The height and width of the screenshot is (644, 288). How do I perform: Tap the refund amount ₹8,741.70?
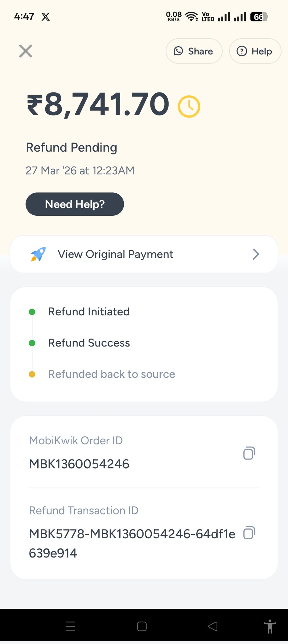click(x=98, y=104)
